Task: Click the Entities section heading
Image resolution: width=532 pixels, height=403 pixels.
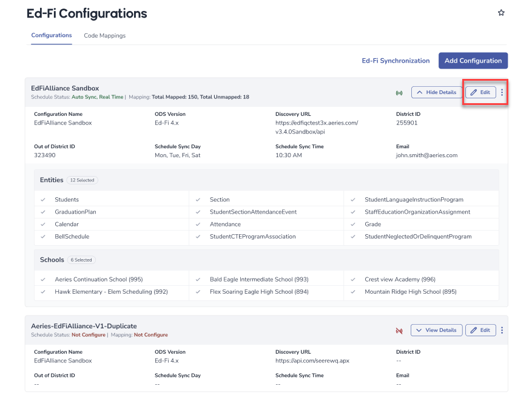Action: (x=52, y=180)
